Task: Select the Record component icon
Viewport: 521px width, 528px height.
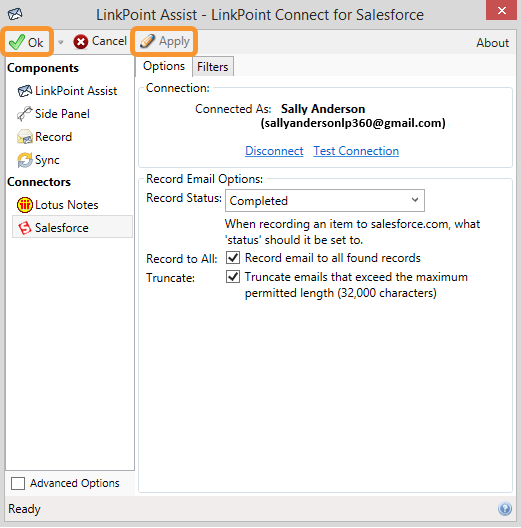Action: pos(25,137)
